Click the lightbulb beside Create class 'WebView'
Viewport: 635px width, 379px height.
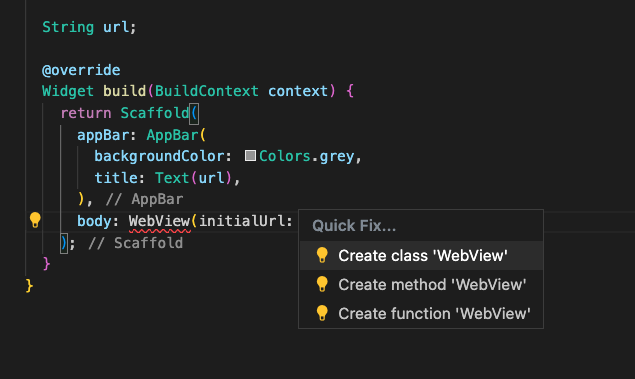[322, 255]
